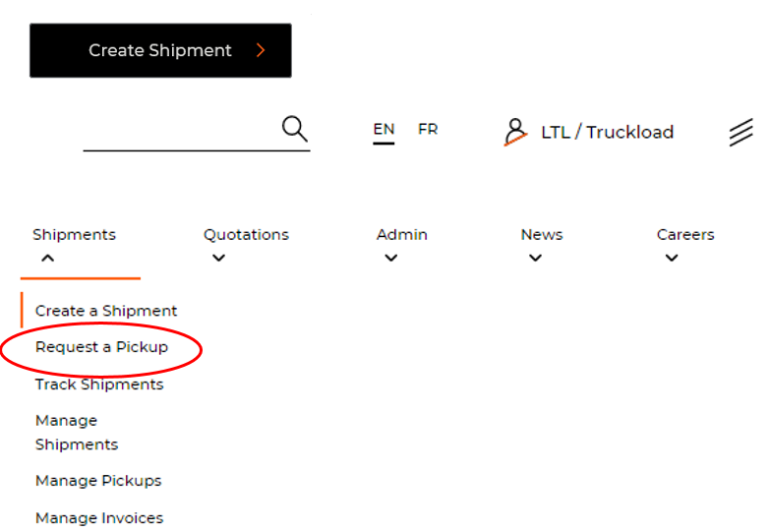The height and width of the screenshot is (532, 770).
Task: Open Manage Pickups page
Action: [x=98, y=481]
